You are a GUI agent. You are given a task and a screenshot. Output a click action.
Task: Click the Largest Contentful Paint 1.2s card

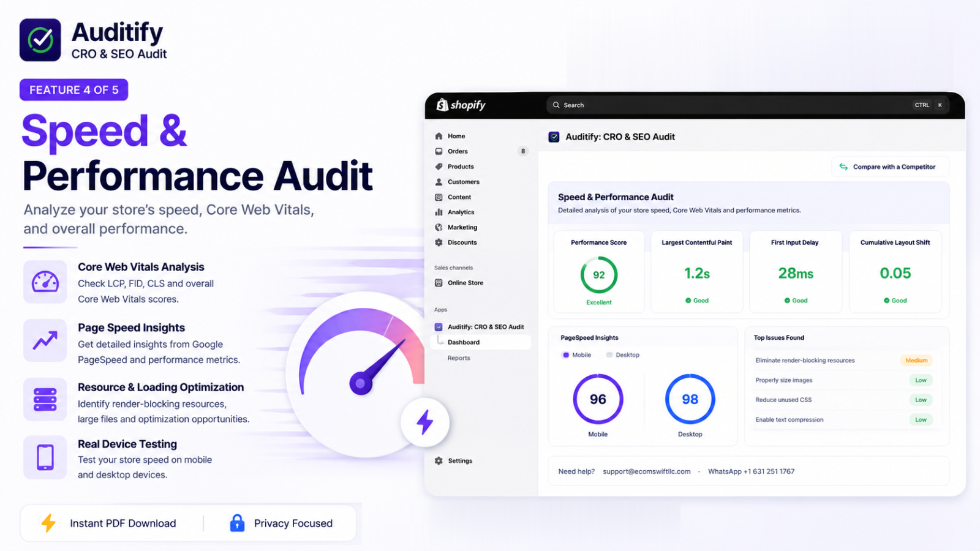[697, 271]
